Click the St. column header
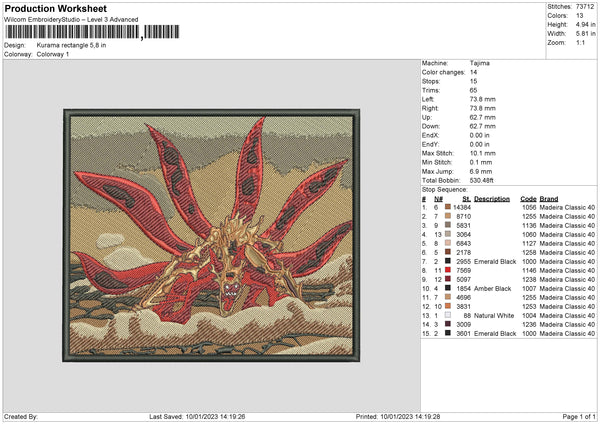Screen dimensions: 600x424 point(466,199)
